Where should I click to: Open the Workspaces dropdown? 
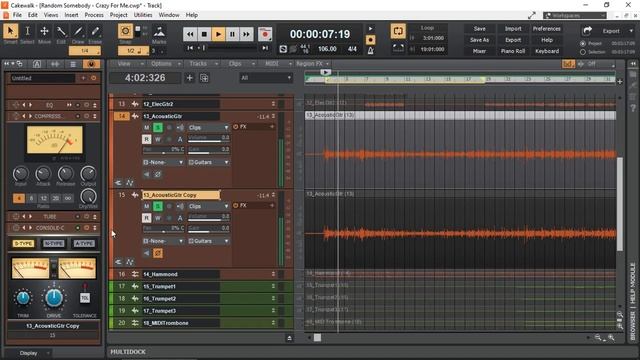point(575,16)
